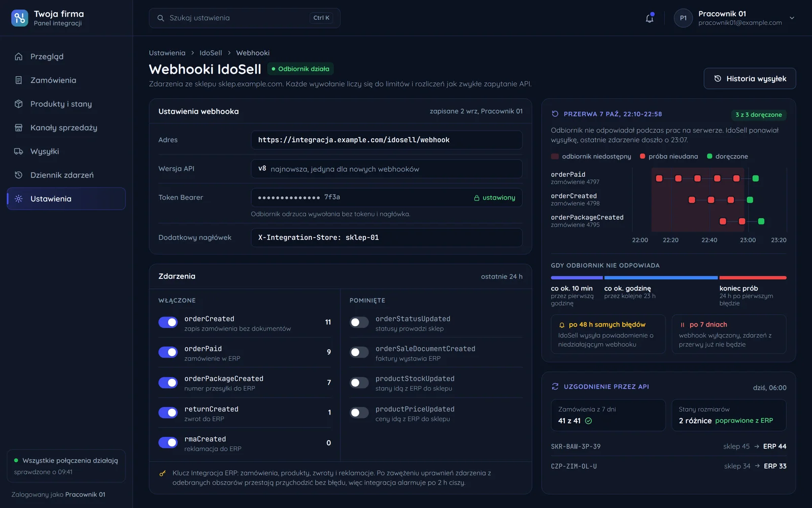Switch off the returnCreated toggle
Image resolution: width=812 pixels, height=508 pixels.
tap(168, 412)
